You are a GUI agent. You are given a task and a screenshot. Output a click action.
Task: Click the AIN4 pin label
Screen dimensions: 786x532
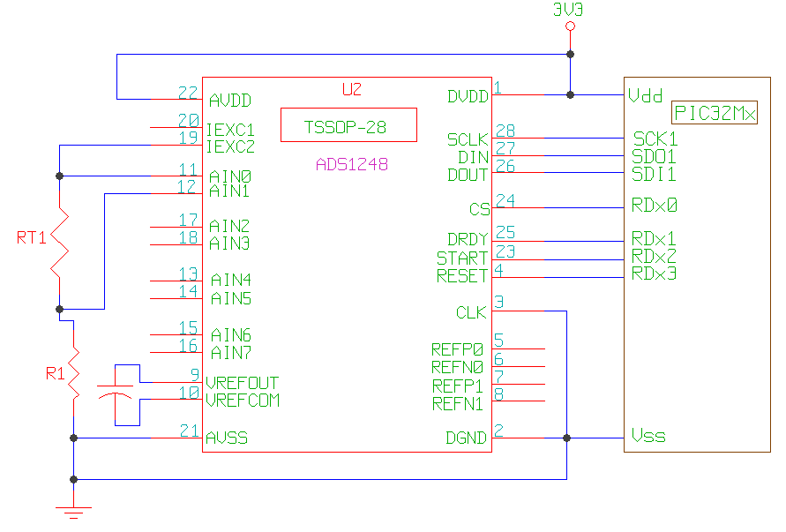pos(231,280)
